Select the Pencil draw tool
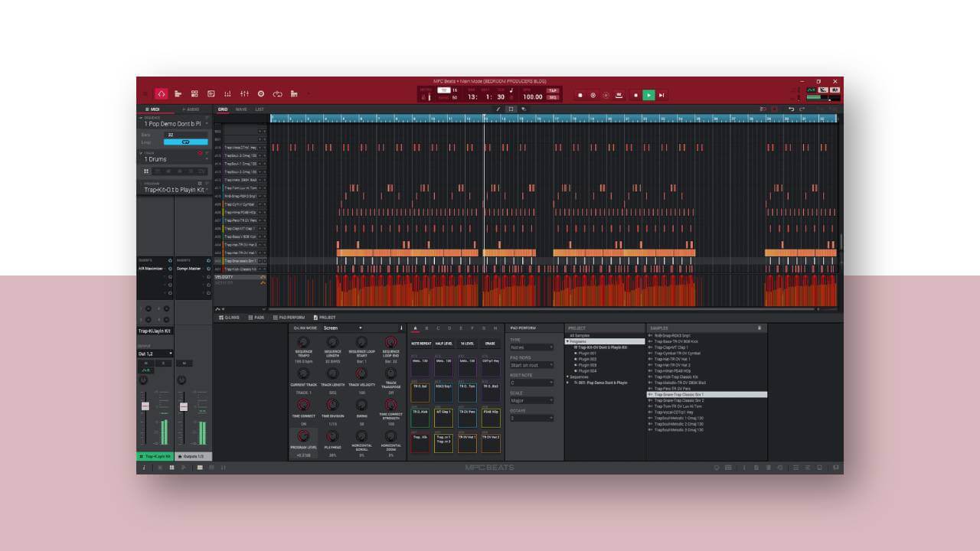The height and width of the screenshot is (551, 980). tap(498, 109)
